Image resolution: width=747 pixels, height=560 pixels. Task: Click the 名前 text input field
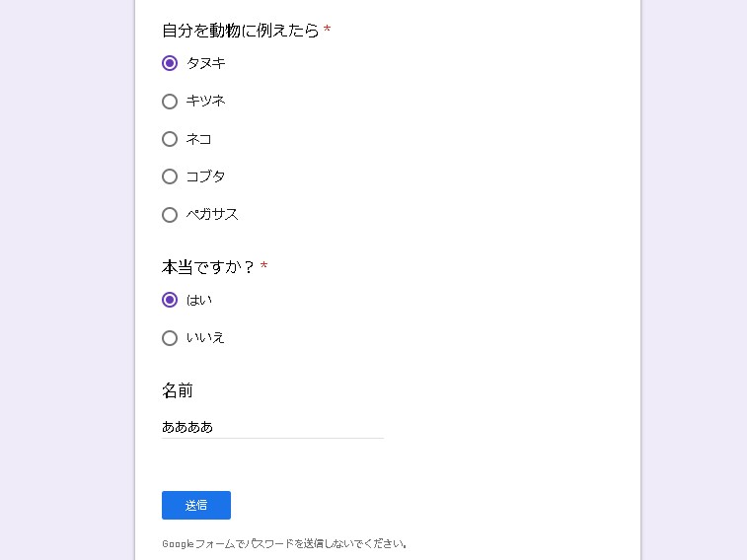pos(272,427)
